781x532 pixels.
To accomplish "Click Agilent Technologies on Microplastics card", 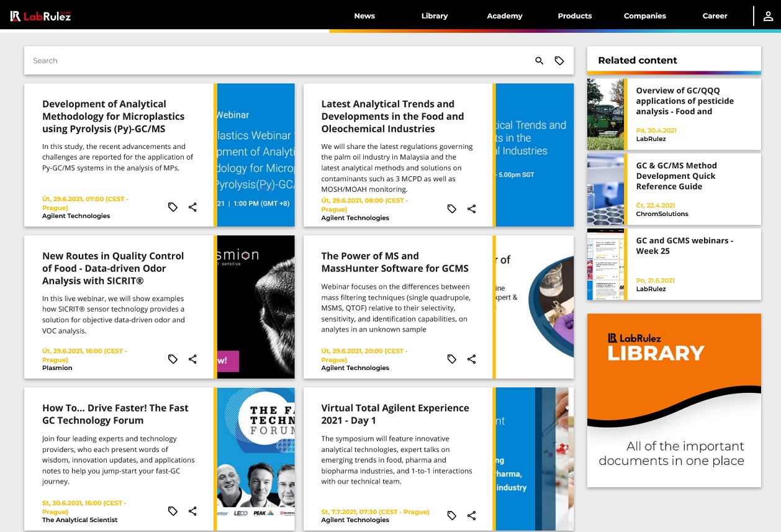I will (x=76, y=216).
